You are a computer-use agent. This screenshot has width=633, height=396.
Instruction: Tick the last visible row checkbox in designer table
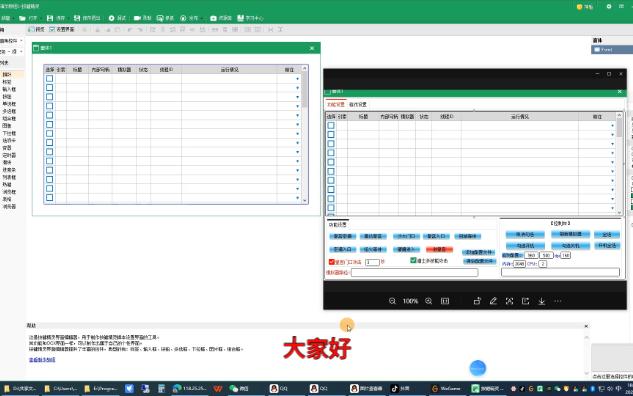pos(49,198)
